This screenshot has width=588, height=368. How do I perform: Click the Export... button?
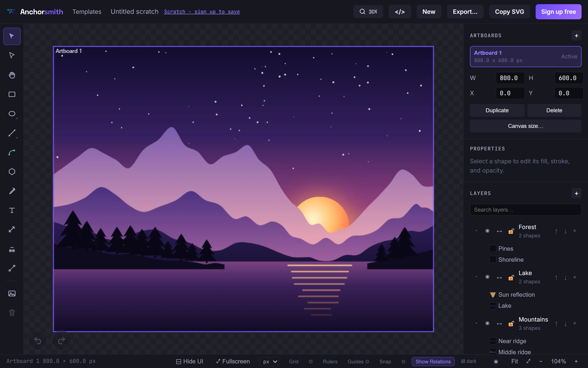(465, 12)
